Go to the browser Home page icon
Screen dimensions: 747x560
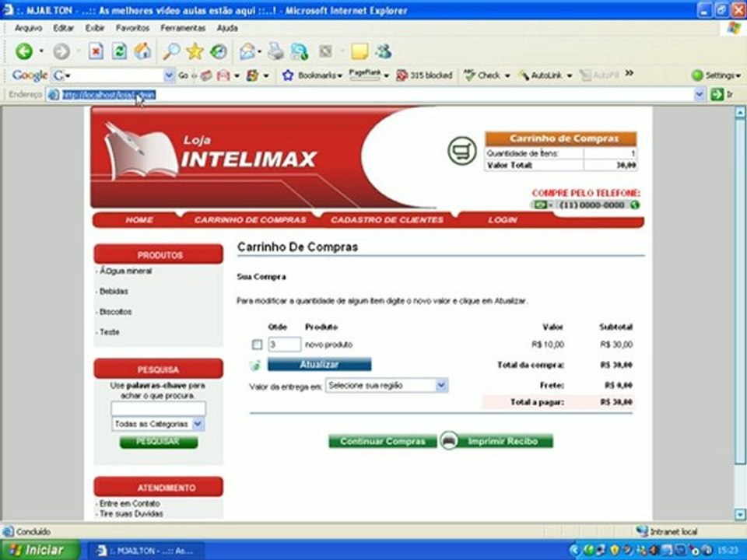point(142,51)
